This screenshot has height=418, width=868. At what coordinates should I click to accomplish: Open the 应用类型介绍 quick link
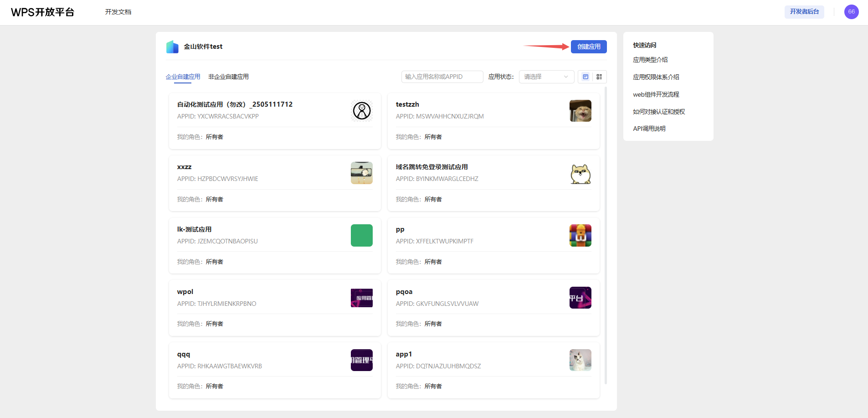(x=650, y=60)
